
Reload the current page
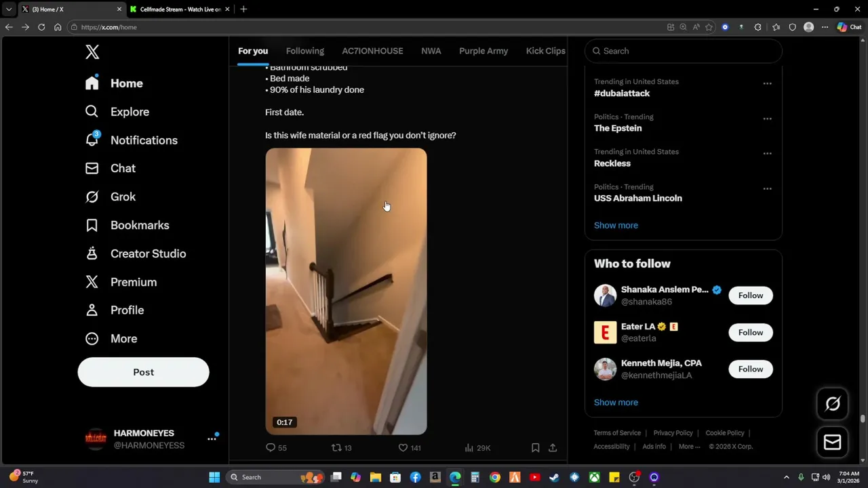pos(41,27)
